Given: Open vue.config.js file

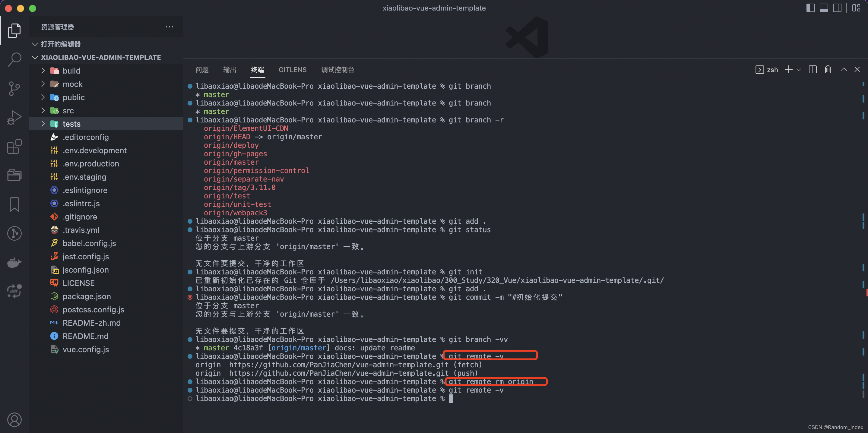Looking at the screenshot, I should pyautogui.click(x=106, y=349).
